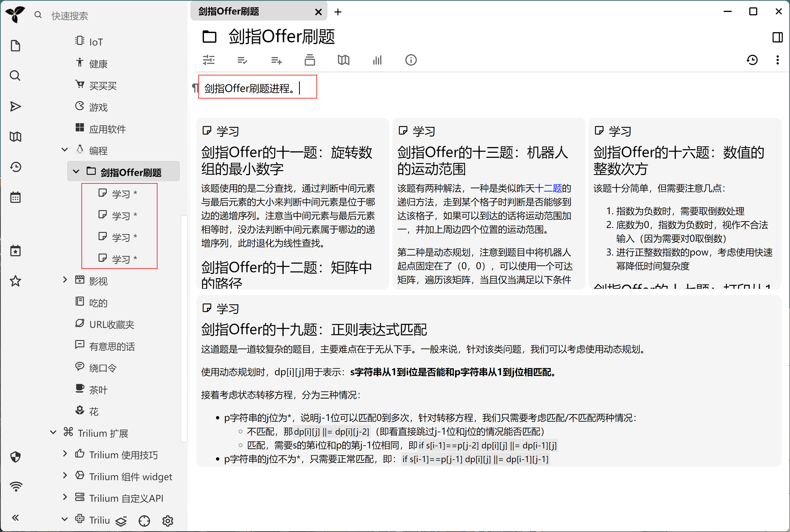Image resolution: width=790 pixels, height=532 pixels.
Task: Open basic properties ribbon tab
Action: (x=209, y=60)
